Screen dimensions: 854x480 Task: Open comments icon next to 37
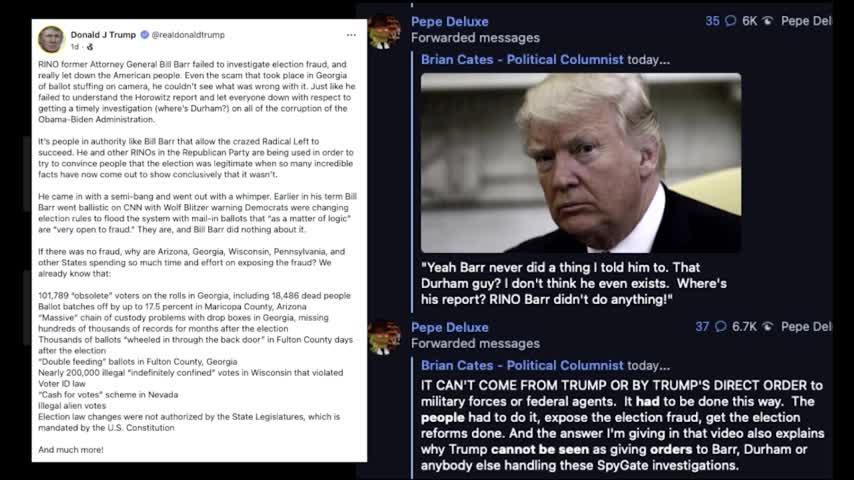pyautogui.click(x=721, y=326)
